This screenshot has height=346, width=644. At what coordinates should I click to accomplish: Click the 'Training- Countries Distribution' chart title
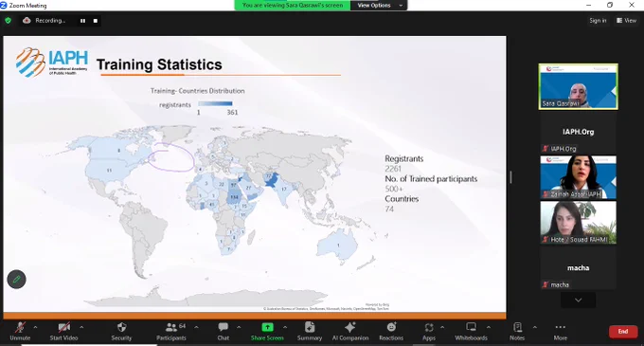[198, 91]
